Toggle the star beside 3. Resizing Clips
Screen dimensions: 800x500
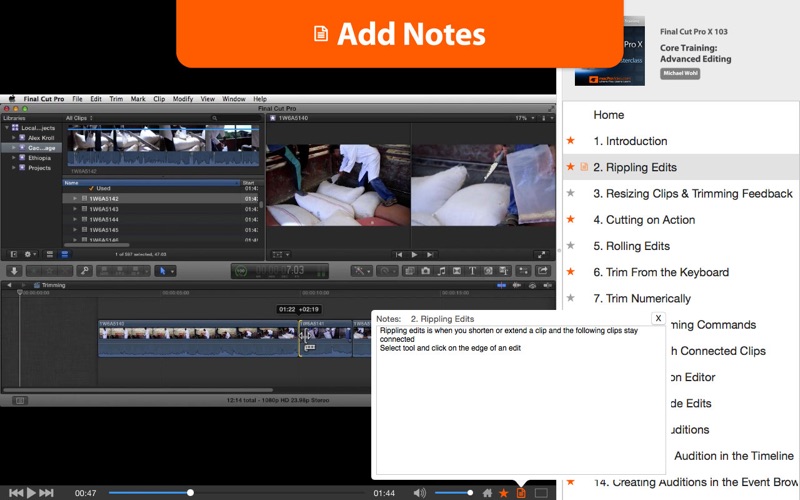pos(570,193)
